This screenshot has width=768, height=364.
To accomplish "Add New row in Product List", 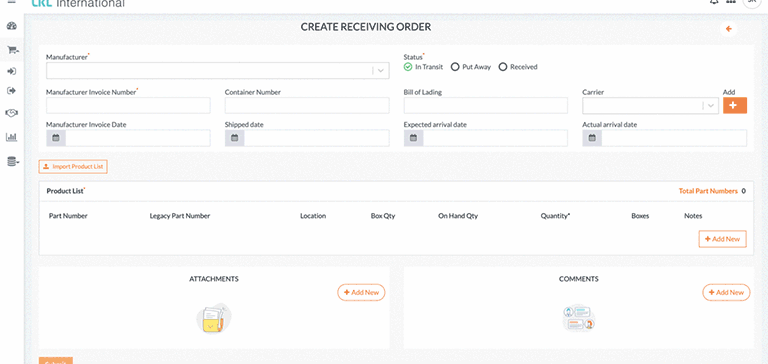I will [722, 239].
